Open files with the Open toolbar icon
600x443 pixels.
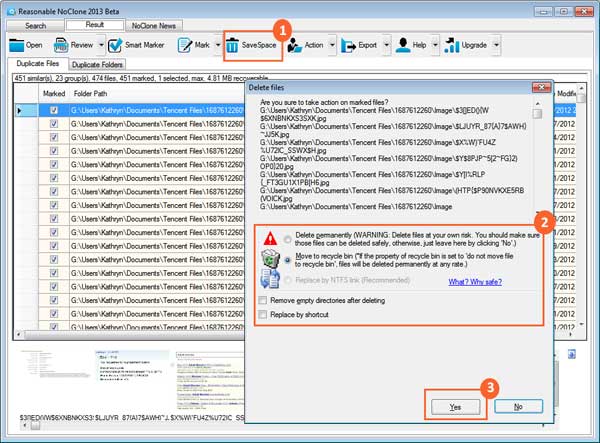point(17,45)
